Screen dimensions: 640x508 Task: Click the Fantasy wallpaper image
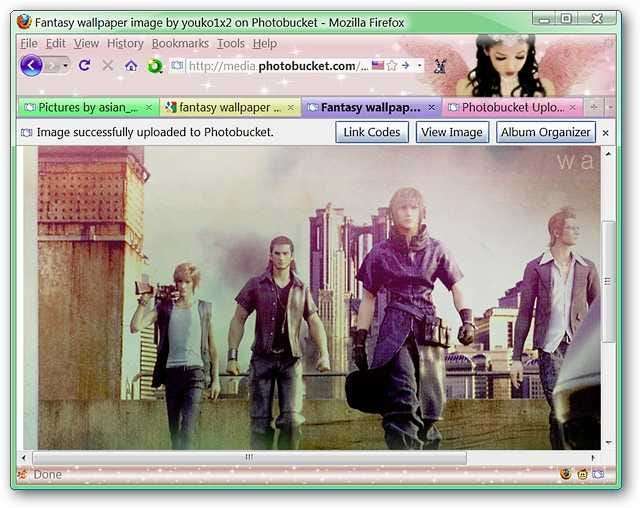[319, 298]
